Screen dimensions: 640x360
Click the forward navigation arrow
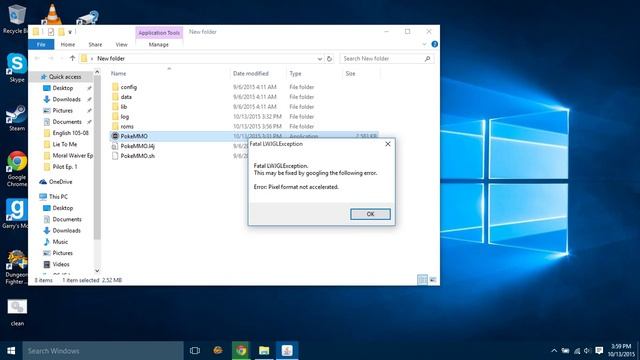click(x=51, y=58)
